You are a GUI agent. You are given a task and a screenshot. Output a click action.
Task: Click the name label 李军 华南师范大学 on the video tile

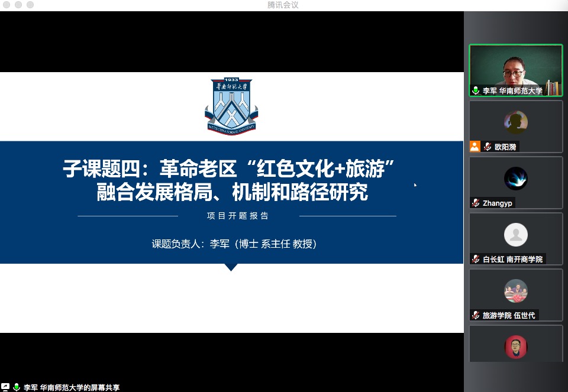coord(512,90)
